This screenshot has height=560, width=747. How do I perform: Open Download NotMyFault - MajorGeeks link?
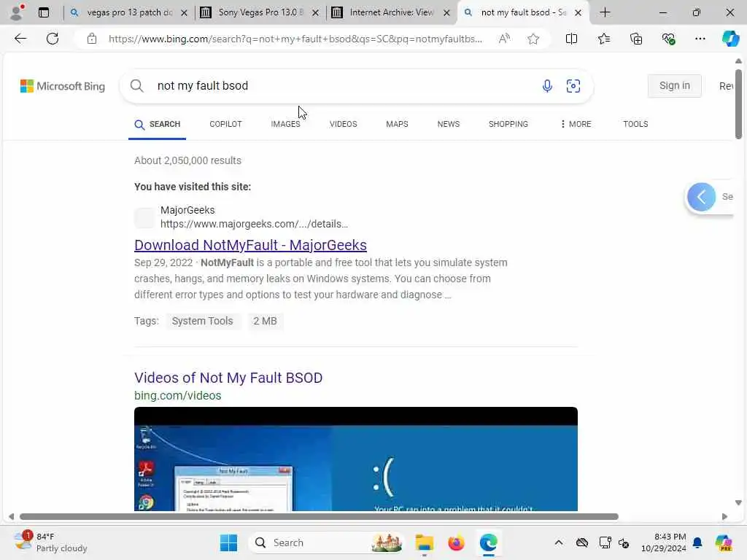pyautogui.click(x=251, y=245)
